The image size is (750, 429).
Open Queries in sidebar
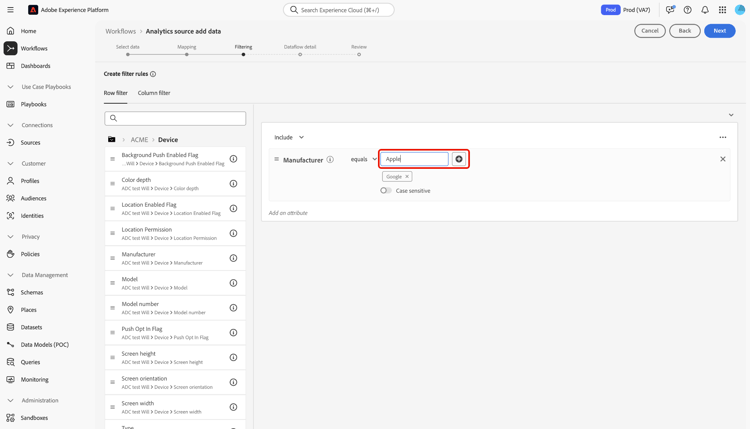[30, 362]
